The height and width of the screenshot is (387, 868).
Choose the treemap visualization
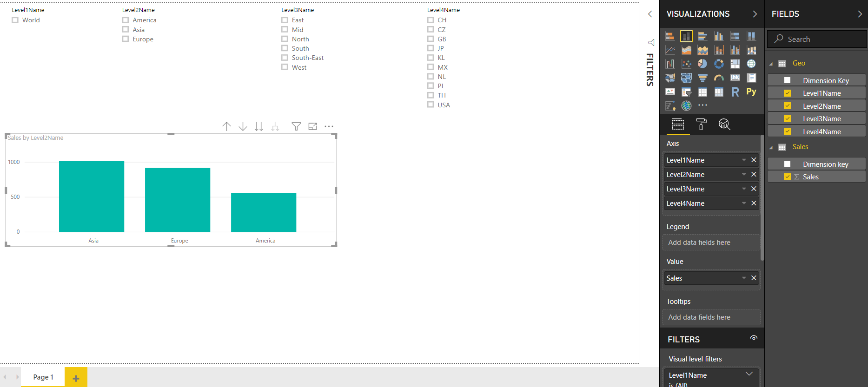point(735,64)
